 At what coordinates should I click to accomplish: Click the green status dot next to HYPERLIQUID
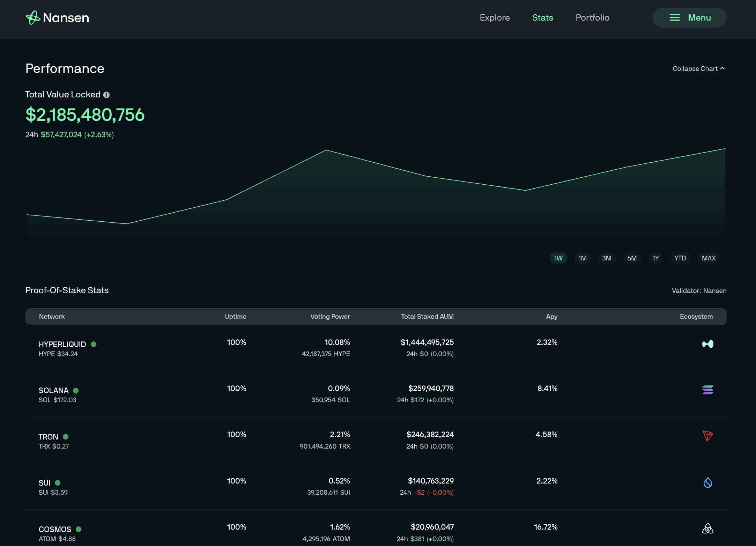click(94, 344)
